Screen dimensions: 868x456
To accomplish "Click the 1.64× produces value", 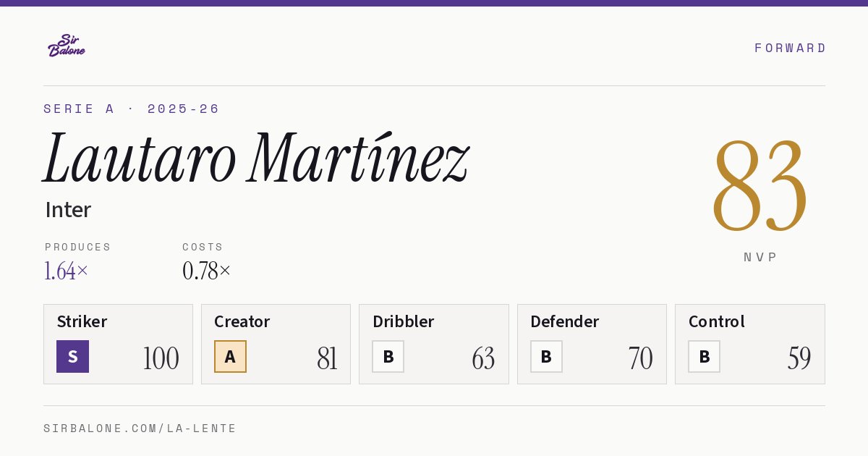I will [x=67, y=271].
